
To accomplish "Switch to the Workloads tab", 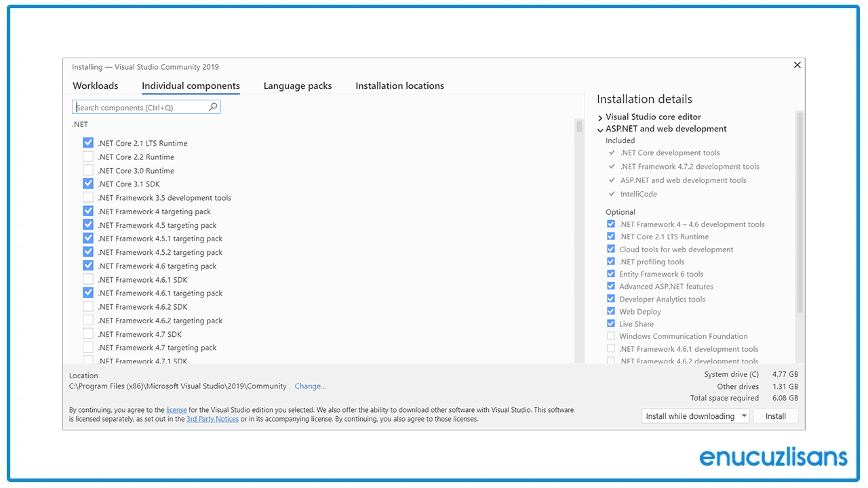I will coord(95,85).
